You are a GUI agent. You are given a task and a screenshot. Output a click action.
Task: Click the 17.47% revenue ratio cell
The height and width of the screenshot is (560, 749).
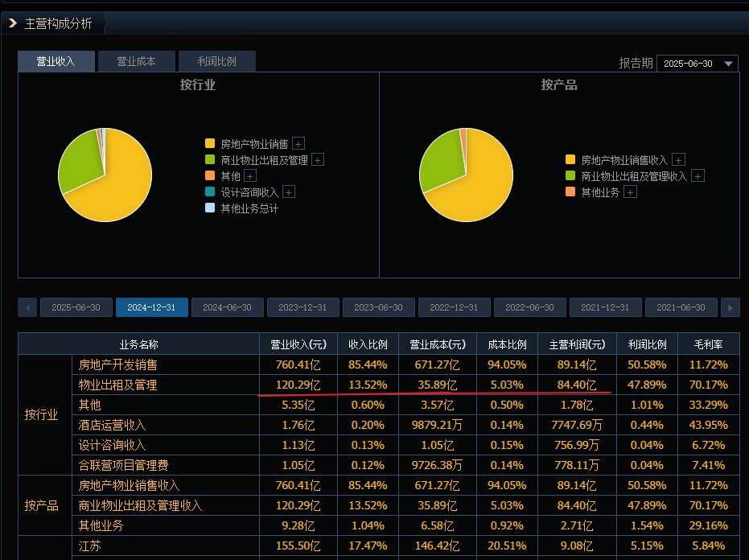click(x=368, y=546)
